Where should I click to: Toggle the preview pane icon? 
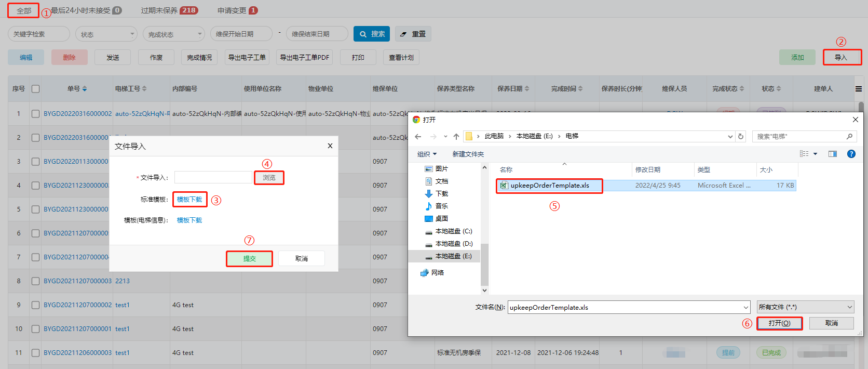pos(833,154)
